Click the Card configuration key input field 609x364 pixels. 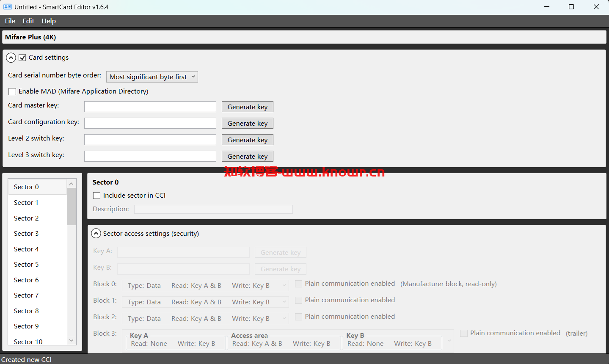point(150,123)
